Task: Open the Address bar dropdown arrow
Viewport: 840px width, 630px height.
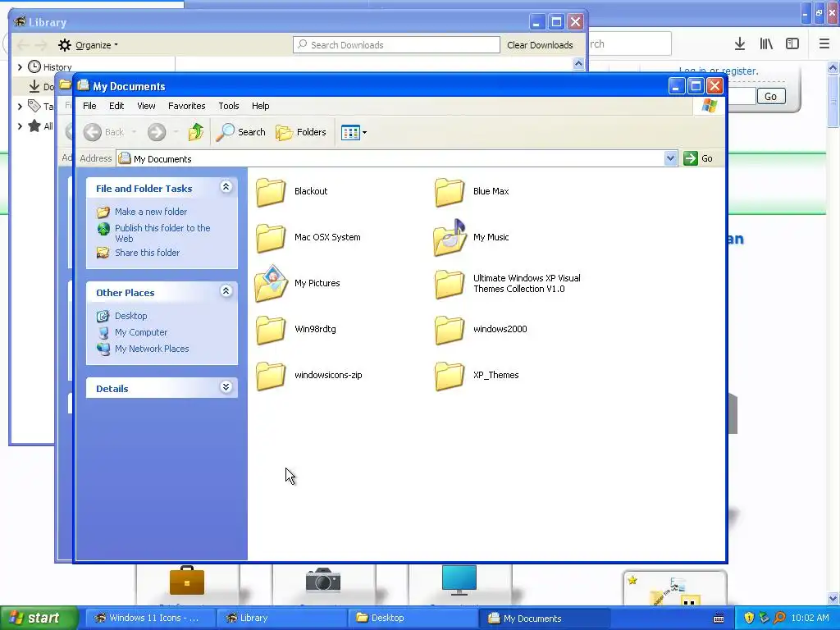Action: tap(670, 158)
